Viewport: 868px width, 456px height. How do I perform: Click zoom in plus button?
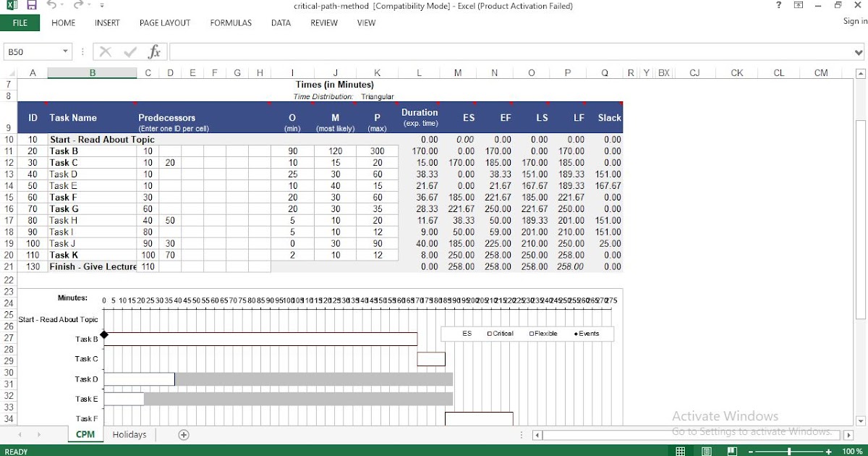point(828,451)
